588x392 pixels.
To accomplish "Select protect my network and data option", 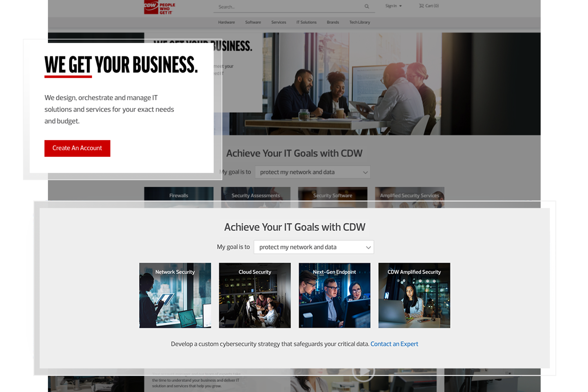I will tap(313, 247).
